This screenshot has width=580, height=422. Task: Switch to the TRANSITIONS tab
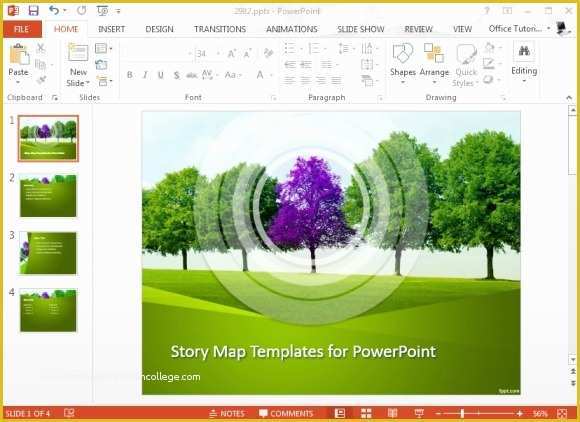tap(220, 29)
